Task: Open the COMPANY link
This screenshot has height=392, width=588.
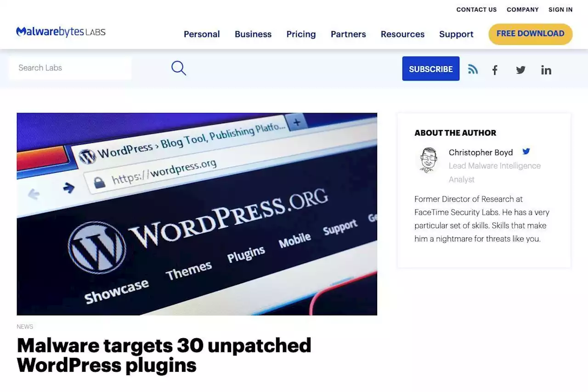Action: [523, 10]
